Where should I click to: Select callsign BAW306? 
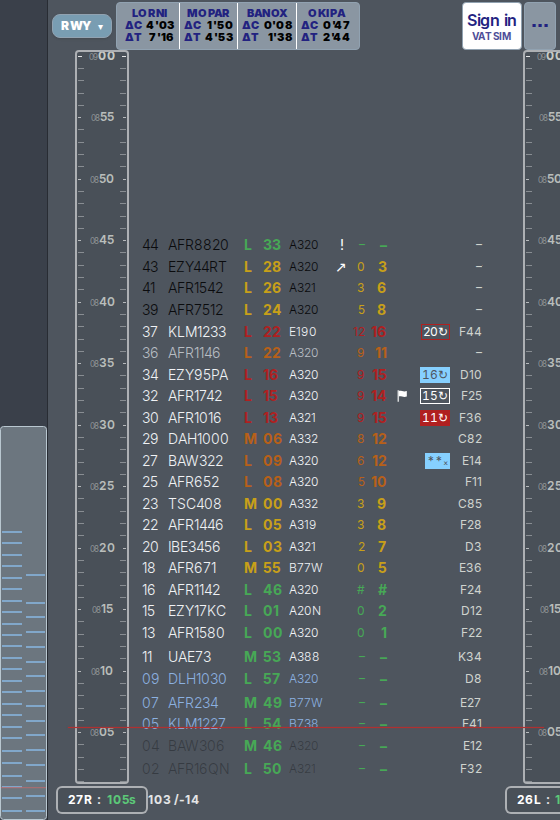[x=196, y=745]
